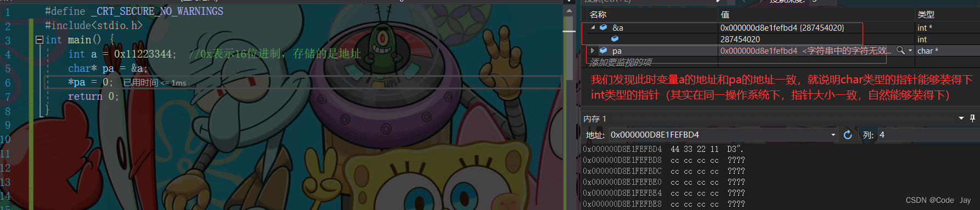Screen dimensions: 980x210
Task: Click the code line '*pa = 0;'
Action: click(91, 82)
